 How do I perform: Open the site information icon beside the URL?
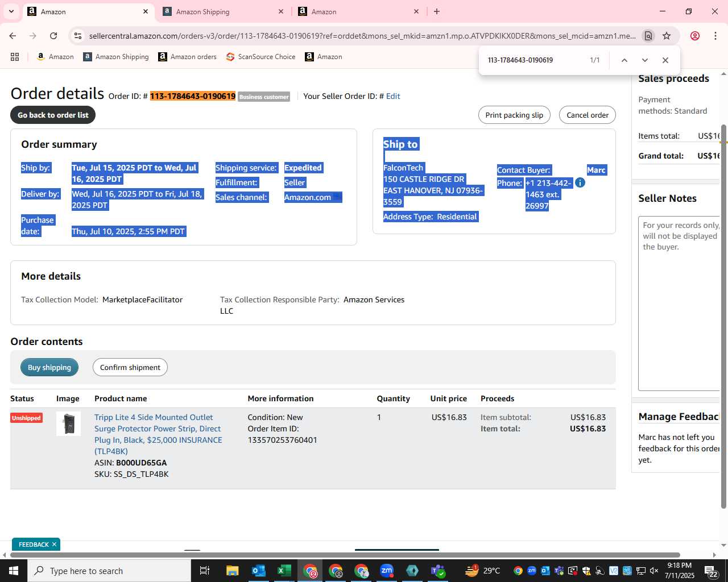tap(78, 36)
